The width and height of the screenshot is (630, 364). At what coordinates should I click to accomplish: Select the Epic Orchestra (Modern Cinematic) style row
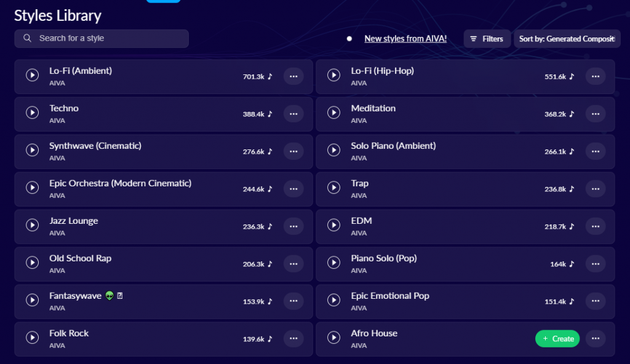click(164, 189)
